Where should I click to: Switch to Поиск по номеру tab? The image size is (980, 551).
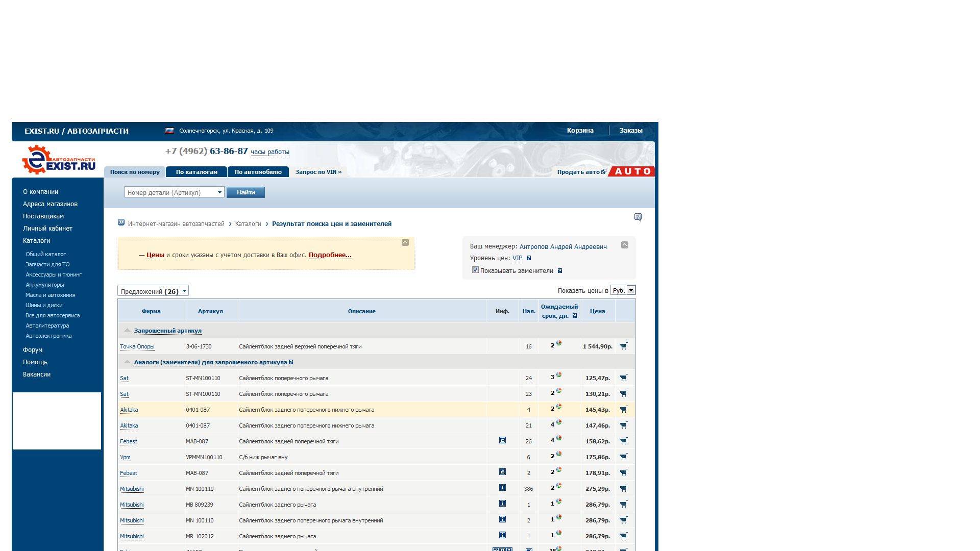click(135, 172)
